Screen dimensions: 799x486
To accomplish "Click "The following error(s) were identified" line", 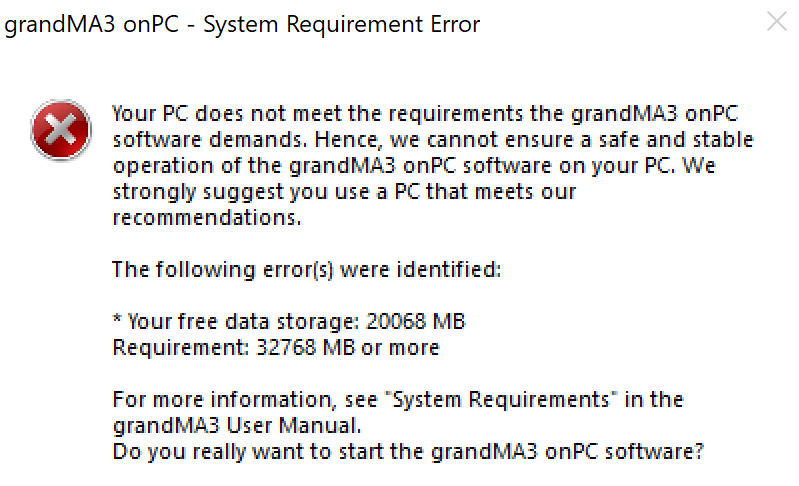I will (x=306, y=269).
